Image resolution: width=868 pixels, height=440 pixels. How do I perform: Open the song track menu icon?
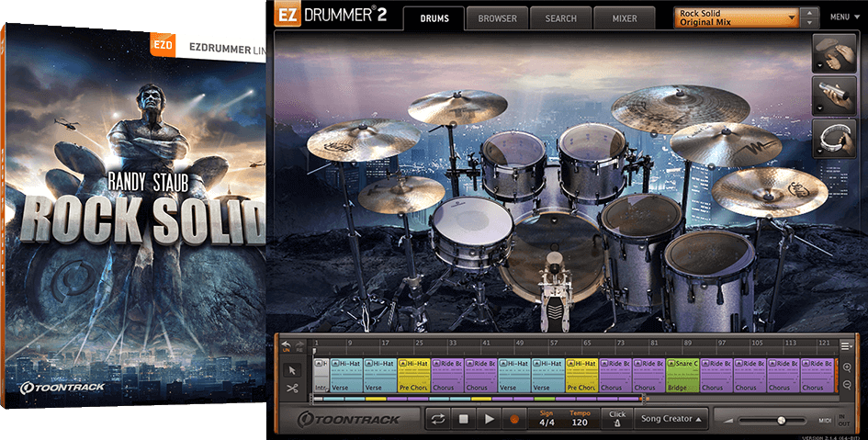(x=846, y=346)
